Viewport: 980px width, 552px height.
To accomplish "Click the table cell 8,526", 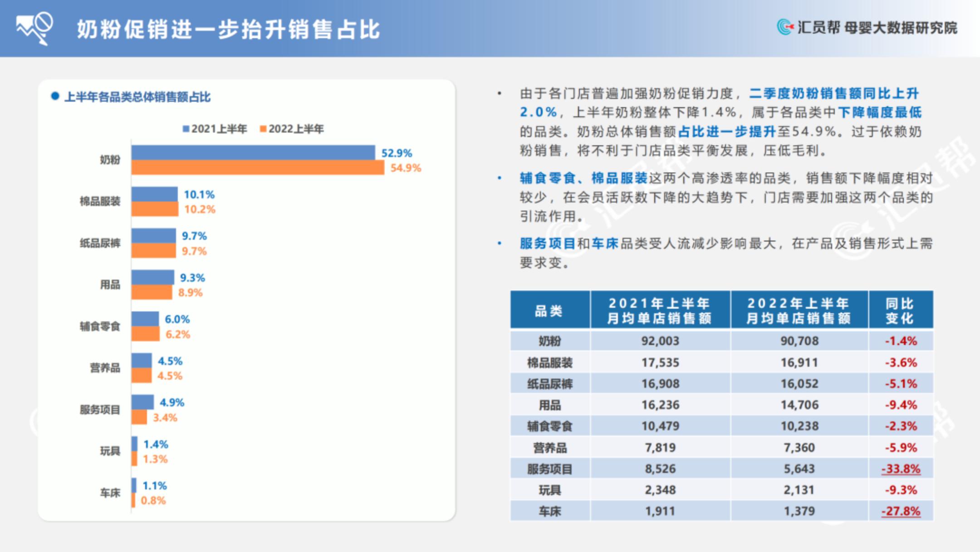I will click(x=660, y=469).
